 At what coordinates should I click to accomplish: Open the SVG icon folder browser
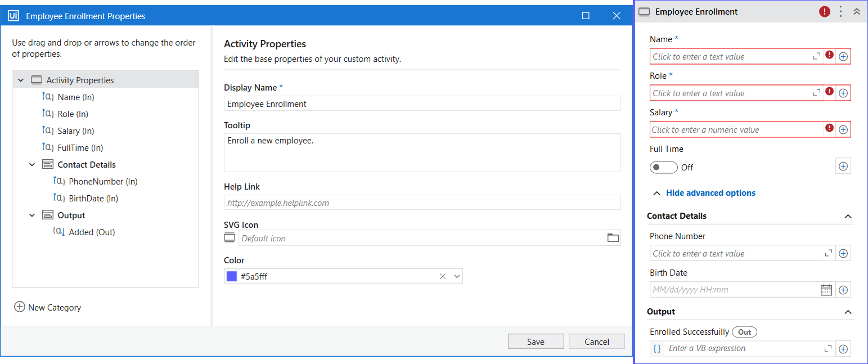point(613,238)
